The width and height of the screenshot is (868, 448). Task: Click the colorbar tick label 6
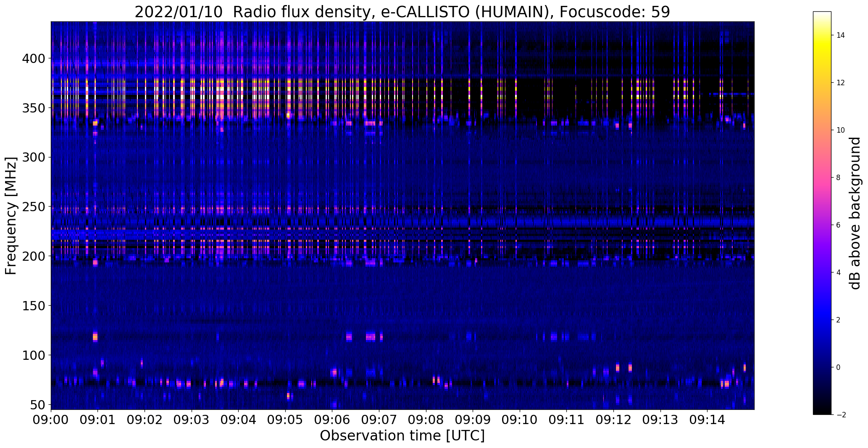click(x=838, y=225)
